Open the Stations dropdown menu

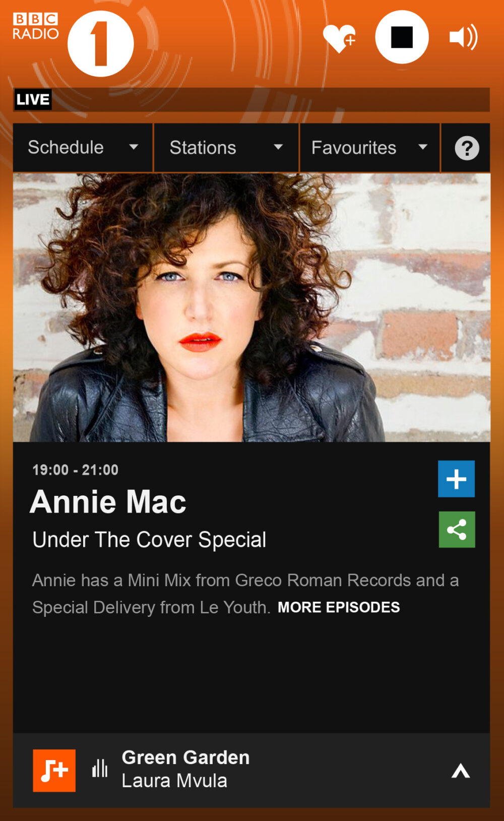(x=226, y=148)
